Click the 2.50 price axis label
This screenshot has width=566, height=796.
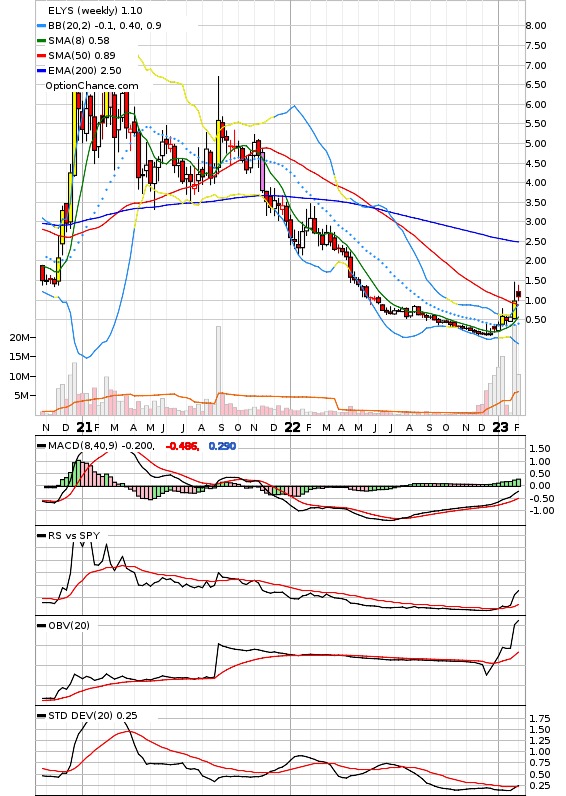[536, 242]
